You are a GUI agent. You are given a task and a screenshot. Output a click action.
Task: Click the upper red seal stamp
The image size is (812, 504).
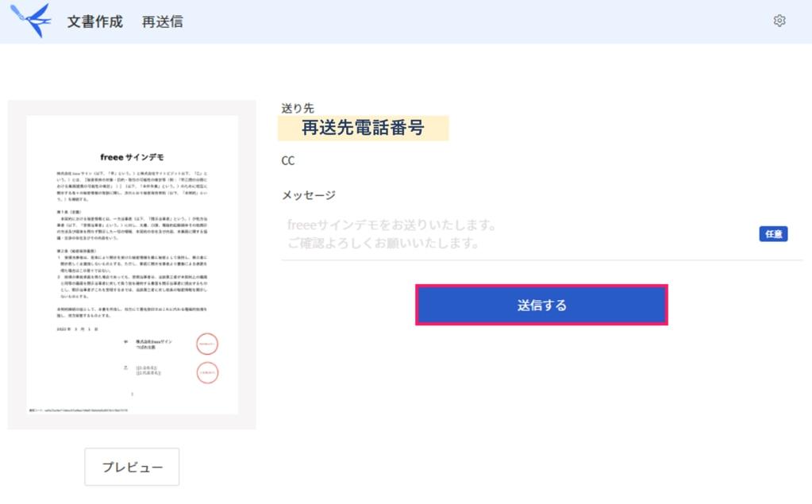pos(207,344)
